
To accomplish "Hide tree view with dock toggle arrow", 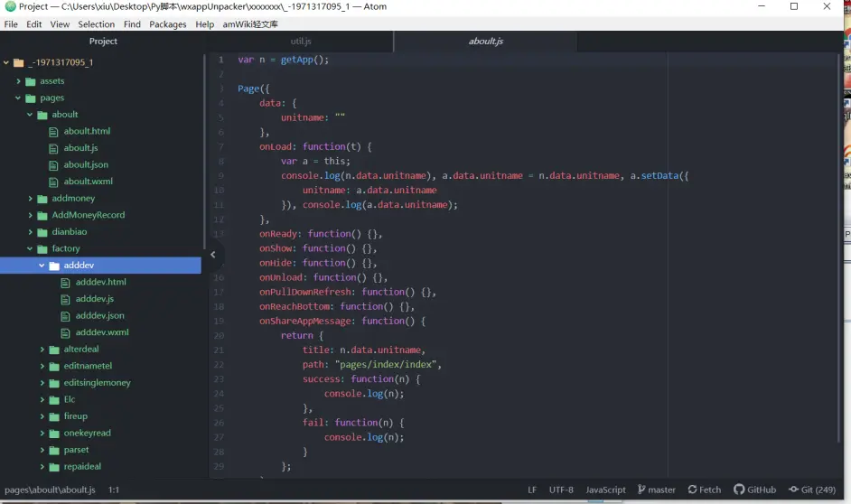I will (212, 255).
